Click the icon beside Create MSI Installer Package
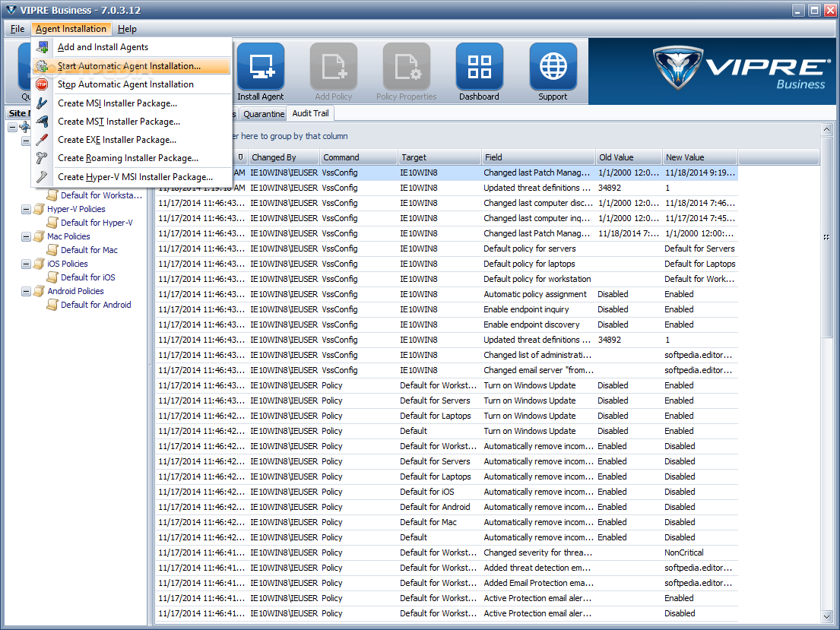 pos(43,103)
